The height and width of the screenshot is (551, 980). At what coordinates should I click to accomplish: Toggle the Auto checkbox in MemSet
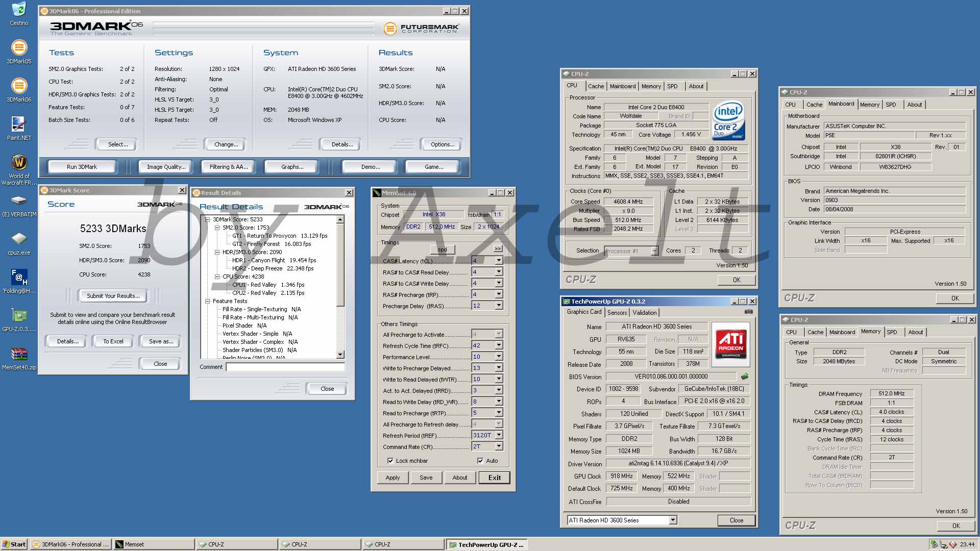(480, 461)
